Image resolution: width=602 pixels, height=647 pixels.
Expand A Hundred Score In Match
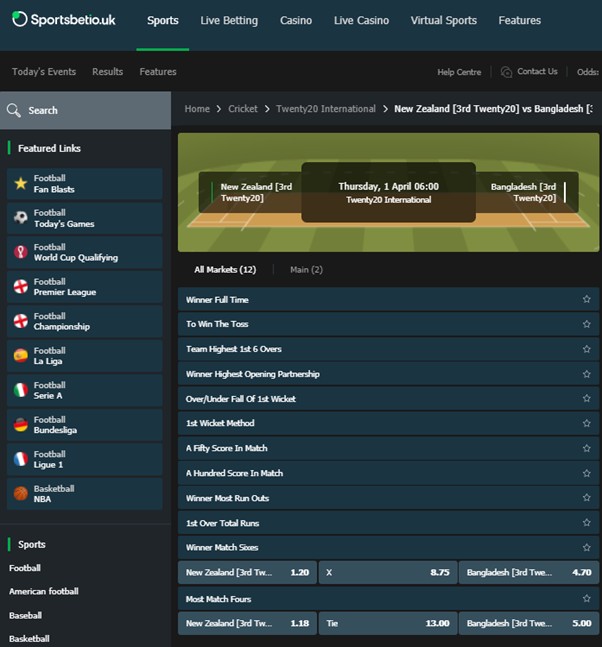388,473
